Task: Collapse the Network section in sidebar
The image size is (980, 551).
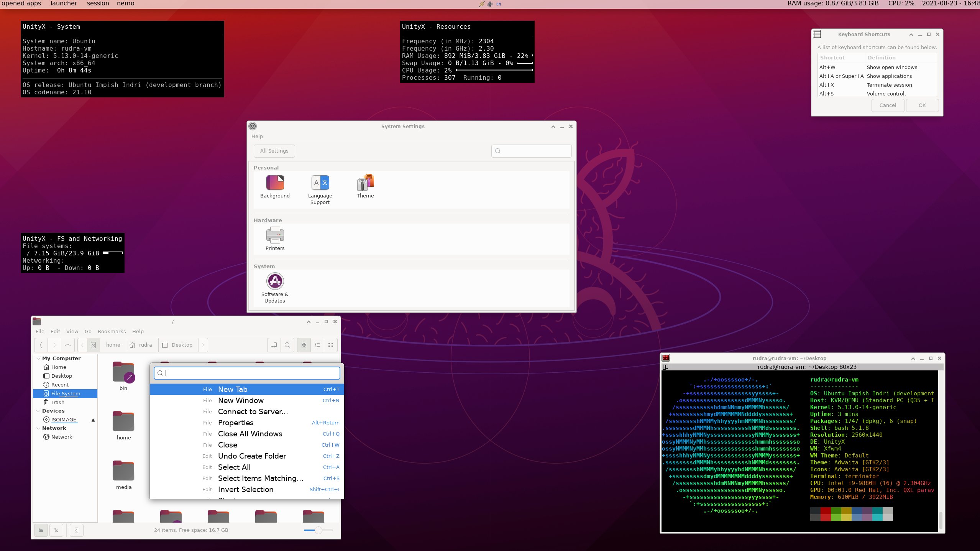Action: click(38, 428)
